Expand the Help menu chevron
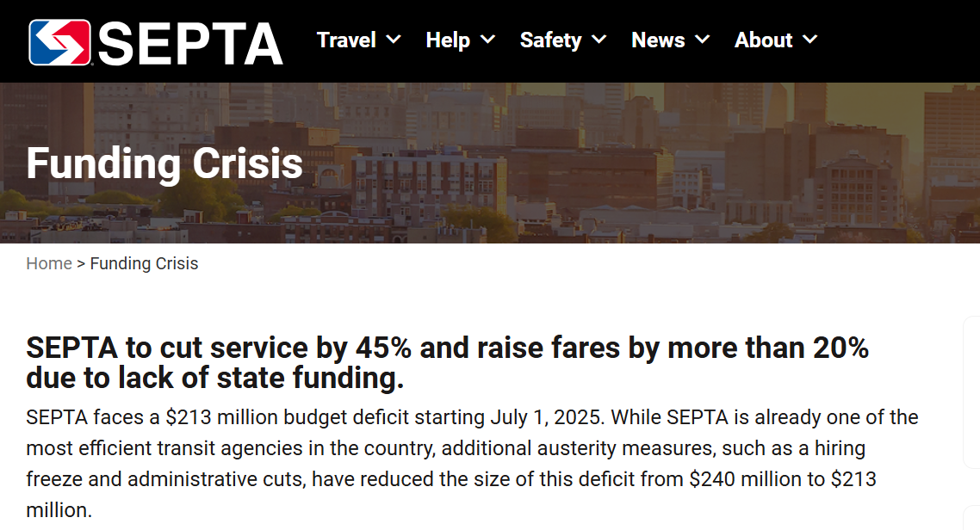This screenshot has width=980, height=530. (x=488, y=40)
